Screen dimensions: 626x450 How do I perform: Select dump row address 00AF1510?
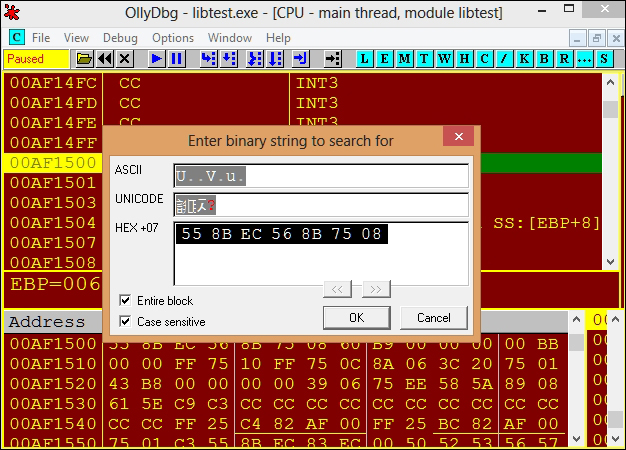pyautogui.click(x=53, y=364)
